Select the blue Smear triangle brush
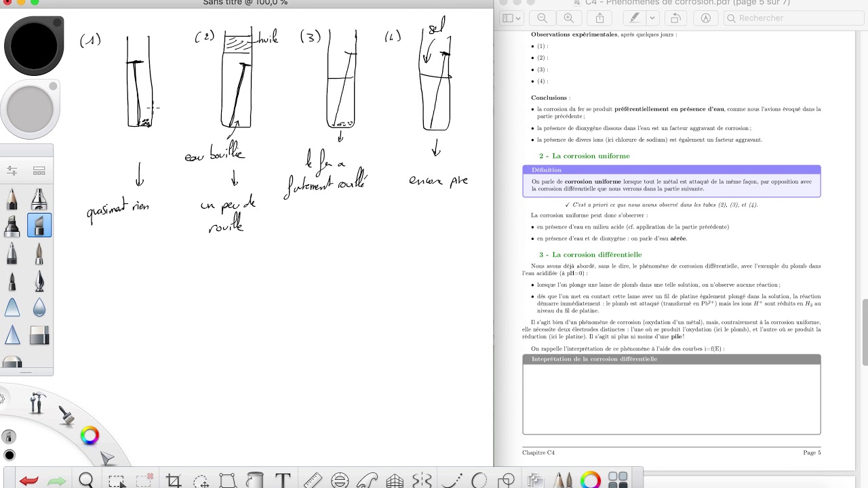The width and height of the screenshot is (868, 488). click(12, 308)
